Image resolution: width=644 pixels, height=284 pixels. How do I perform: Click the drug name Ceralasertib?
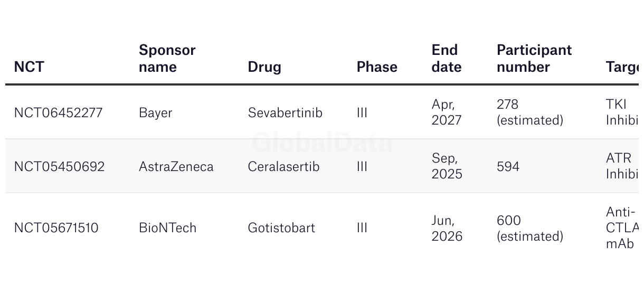[283, 166]
